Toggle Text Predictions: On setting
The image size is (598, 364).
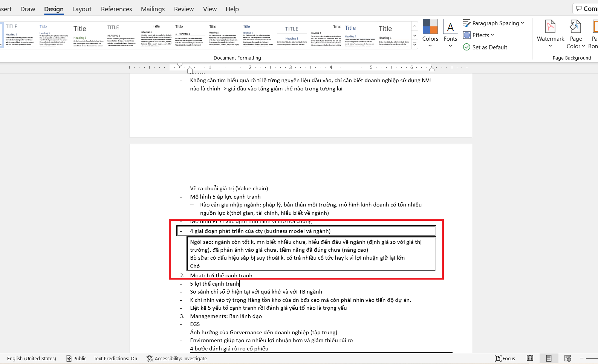(x=115, y=358)
